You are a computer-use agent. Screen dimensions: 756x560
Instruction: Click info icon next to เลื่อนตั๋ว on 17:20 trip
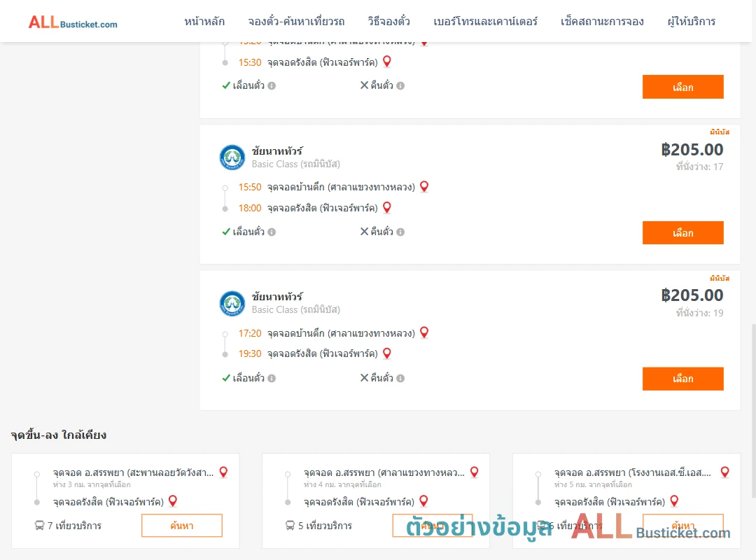(272, 378)
